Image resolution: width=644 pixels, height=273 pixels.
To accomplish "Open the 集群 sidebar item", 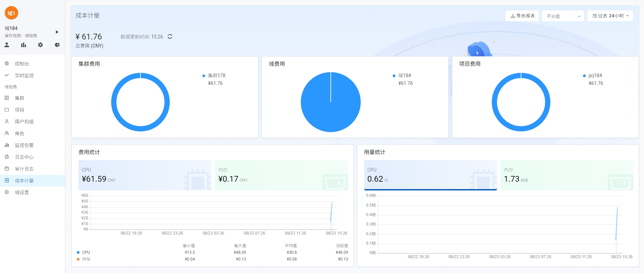I will click(x=19, y=98).
